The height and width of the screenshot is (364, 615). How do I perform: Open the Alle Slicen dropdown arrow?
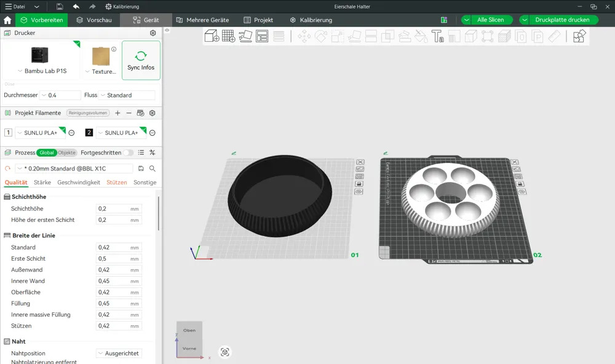click(x=466, y=20)
